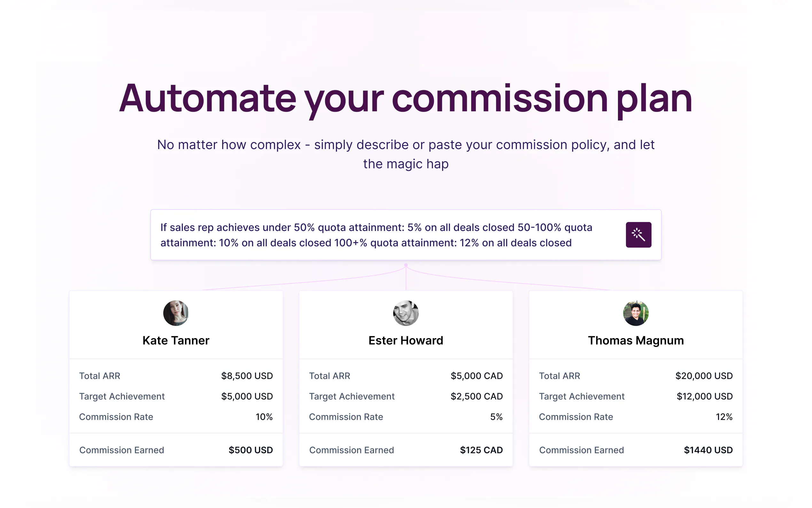Select Kate Tanner's profile photo
The width and height of the screenshot is (812, 508).
(176, 313)
